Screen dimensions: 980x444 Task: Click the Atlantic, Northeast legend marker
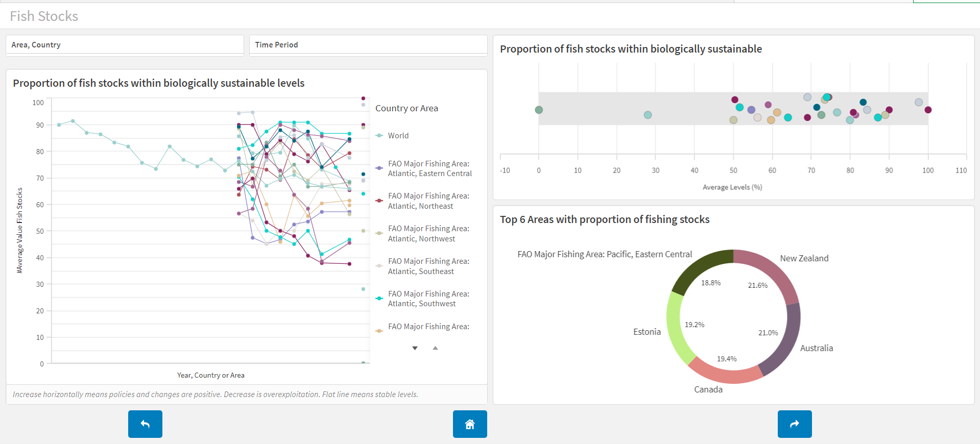pos(379,201)
